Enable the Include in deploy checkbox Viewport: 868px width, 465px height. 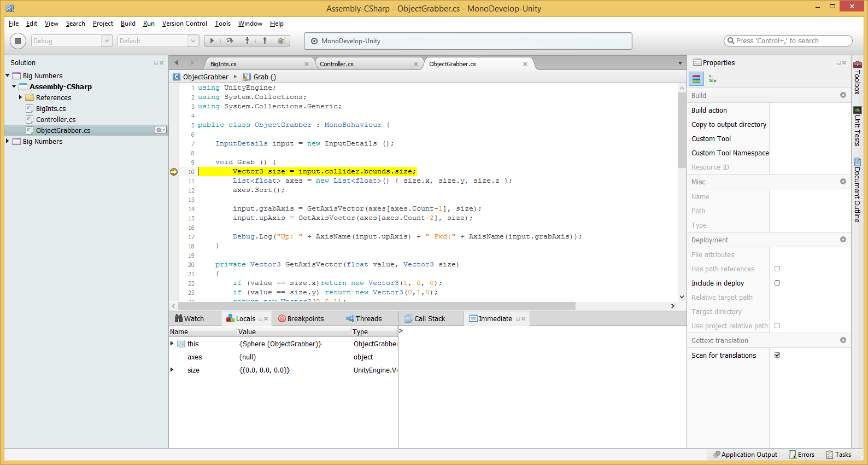click(777, 283)
